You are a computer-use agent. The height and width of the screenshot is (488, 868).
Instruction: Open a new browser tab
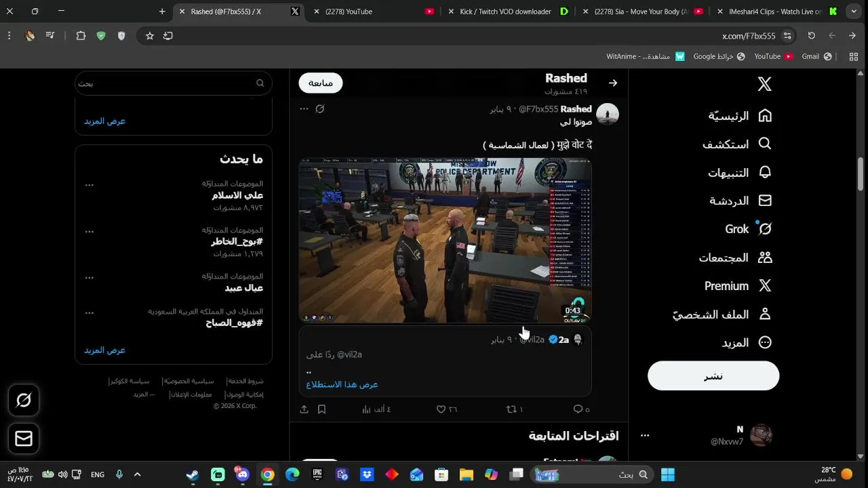(162, 12)
